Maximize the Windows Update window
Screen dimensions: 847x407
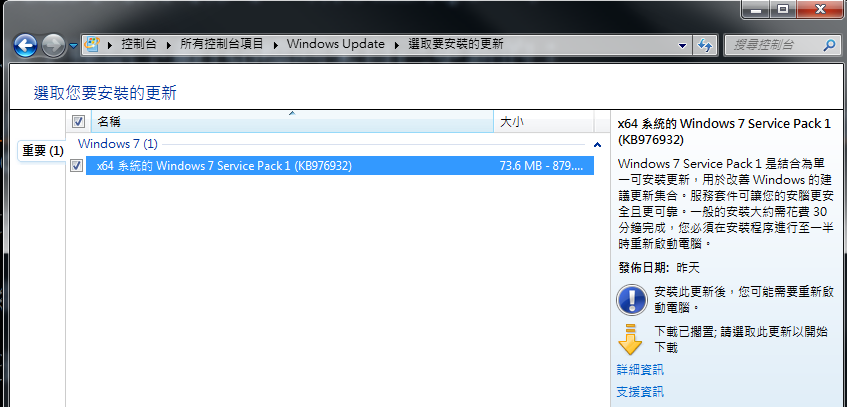(x=782, y=9)
